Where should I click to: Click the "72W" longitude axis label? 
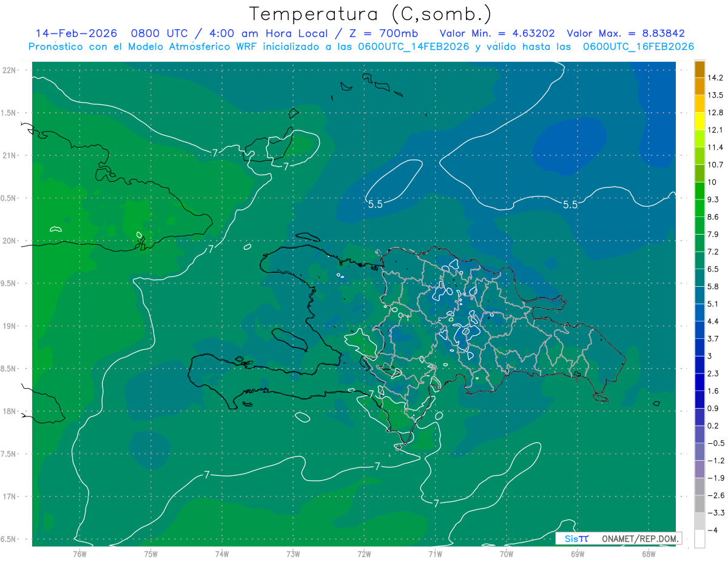(x=364, y=554)
